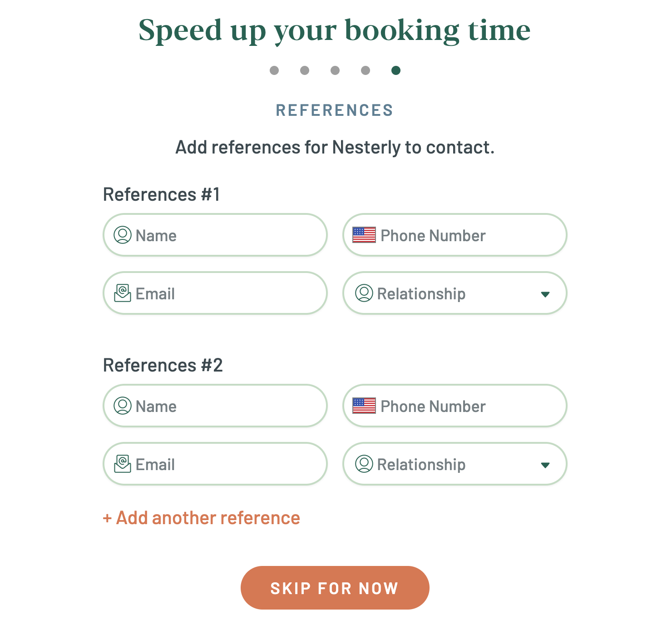Click the person icon in Reference #2 Relationship field
This screenshot has width=672, height=625.
pyautogui.click(x=364, y=464)
